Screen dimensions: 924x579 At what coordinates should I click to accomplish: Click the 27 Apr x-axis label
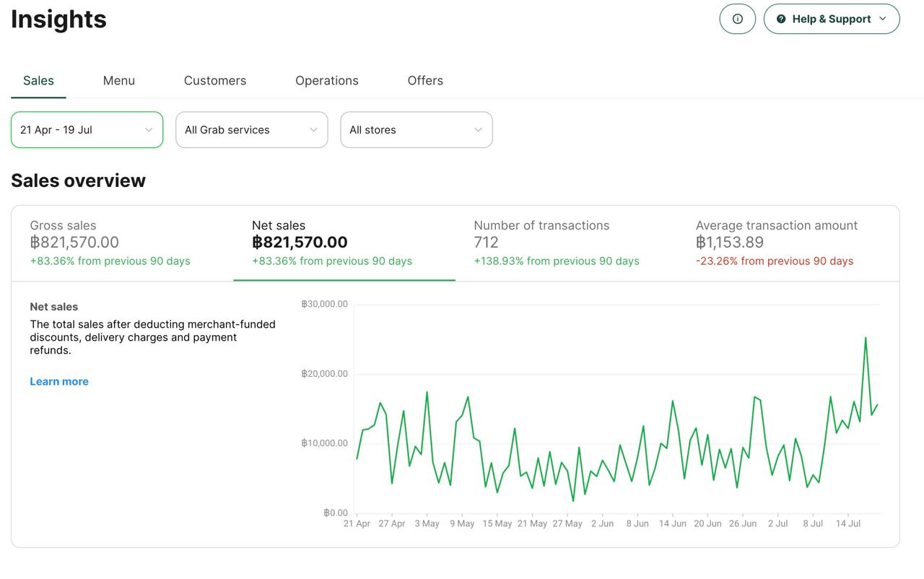pos(392,523)
